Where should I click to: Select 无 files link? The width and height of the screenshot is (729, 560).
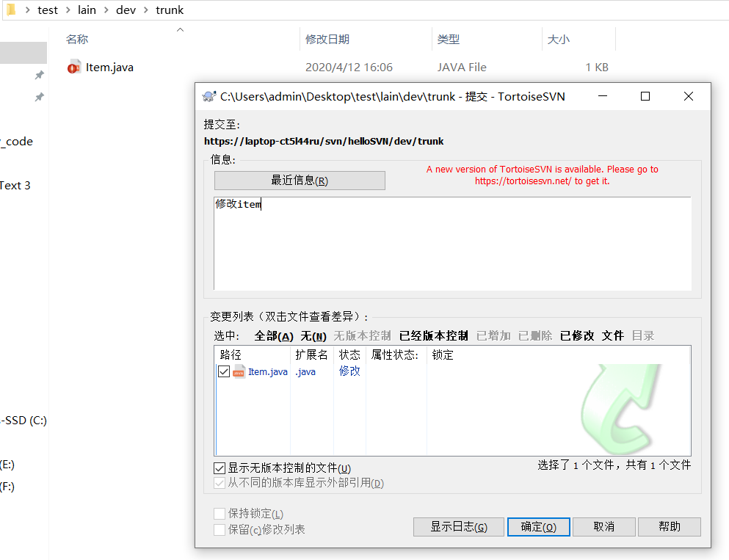(313, 336)
